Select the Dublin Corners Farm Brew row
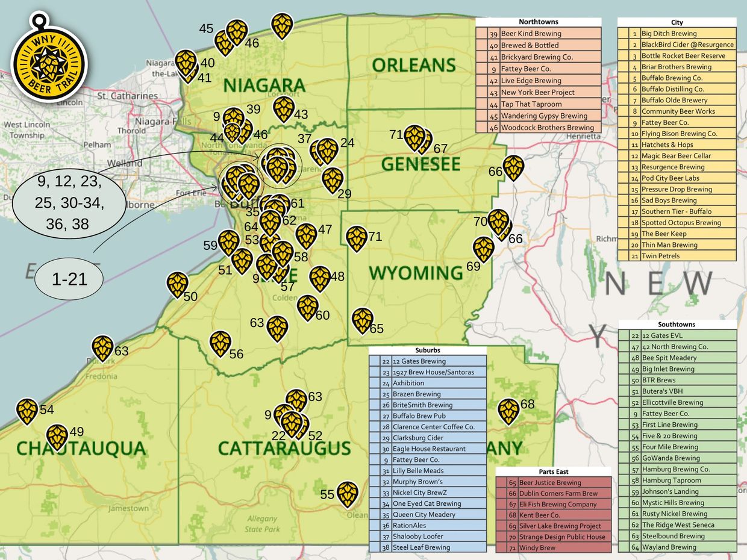 [x=554, y=493]
